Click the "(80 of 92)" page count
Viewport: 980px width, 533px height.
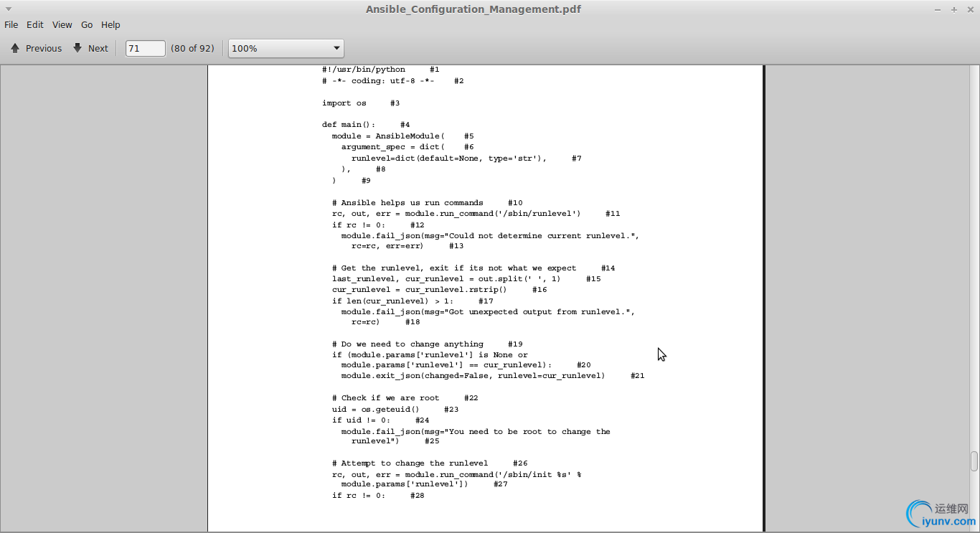(192, 48)
